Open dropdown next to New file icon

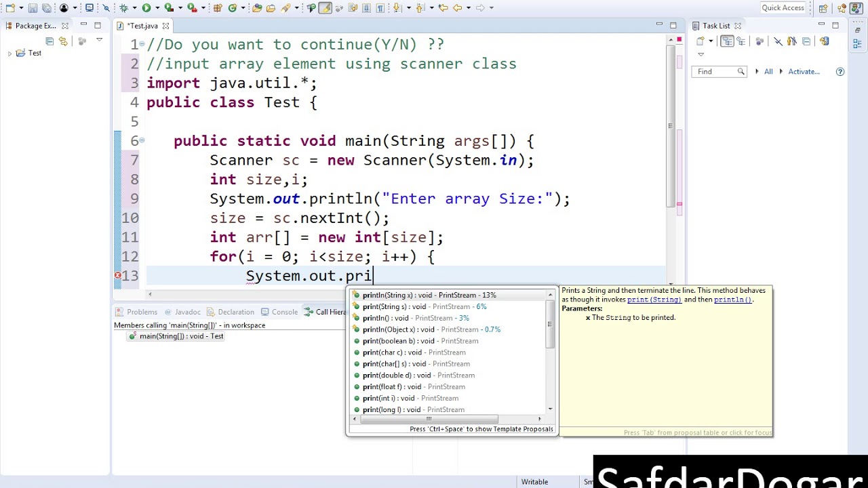click(x=21, y=8)
